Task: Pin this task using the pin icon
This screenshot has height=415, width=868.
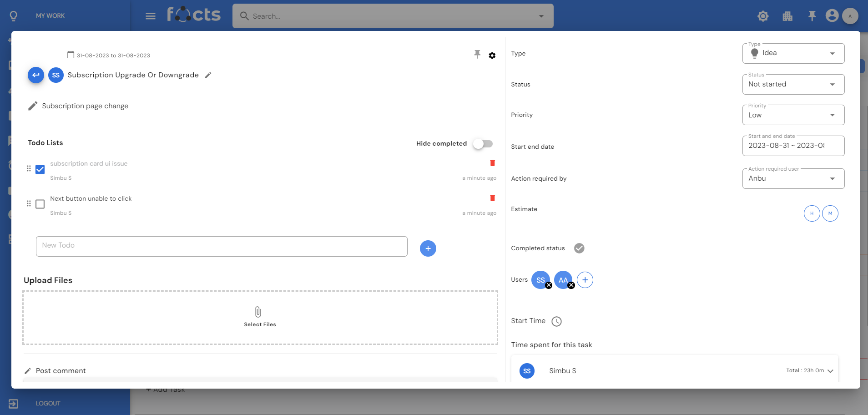Action: point(477,55)
